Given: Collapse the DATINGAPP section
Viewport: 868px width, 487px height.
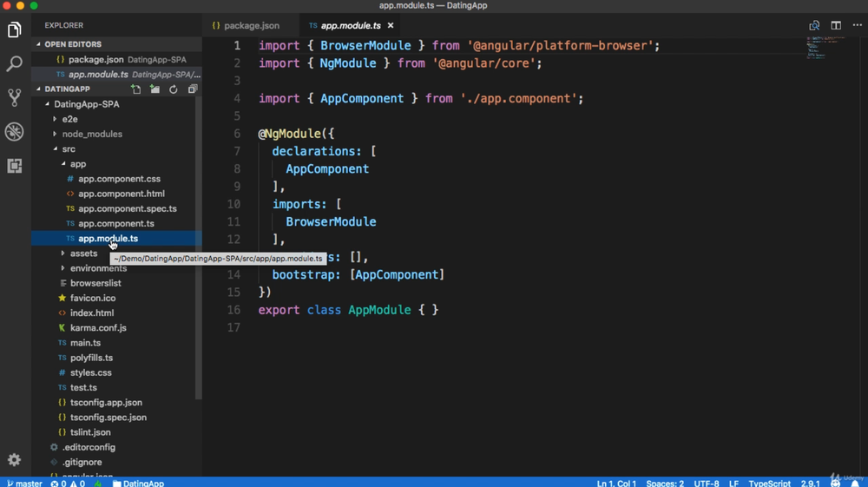Looking at the screenshot, I should point(67,89).
